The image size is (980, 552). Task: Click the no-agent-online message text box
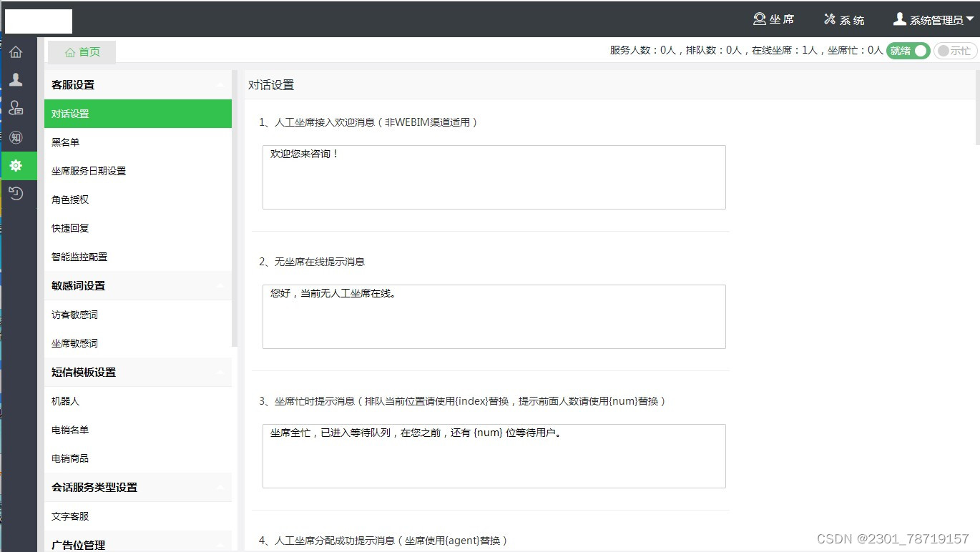coord(494,317)
